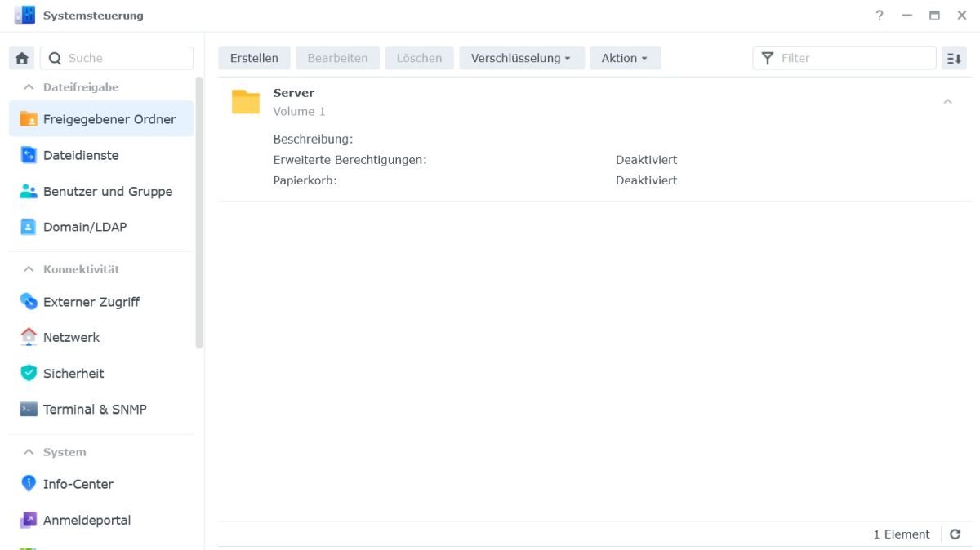Open Externer Zugriff in sidebar

(101, 302)
